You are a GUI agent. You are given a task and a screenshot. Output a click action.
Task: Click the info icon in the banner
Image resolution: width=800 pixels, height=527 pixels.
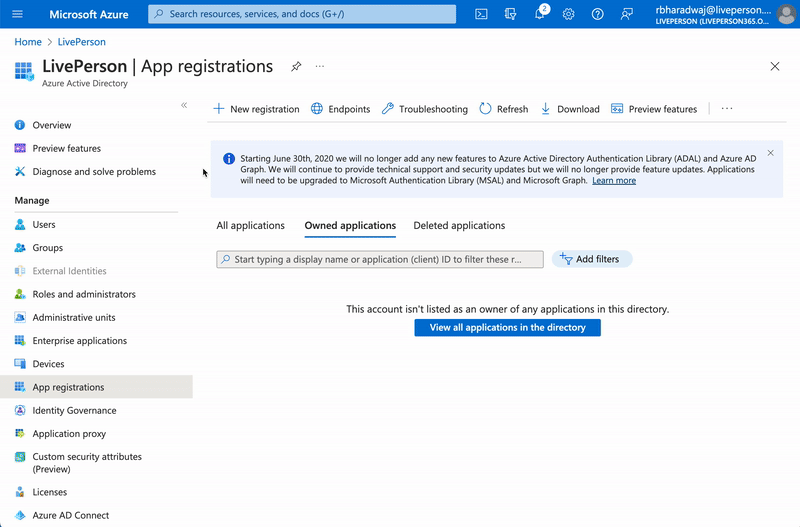pos(229,159)
